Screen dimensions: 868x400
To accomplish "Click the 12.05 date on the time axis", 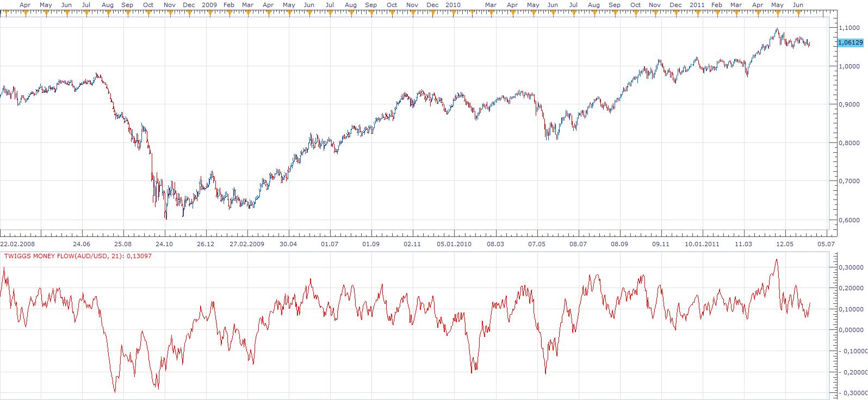I will click(785, 244).
